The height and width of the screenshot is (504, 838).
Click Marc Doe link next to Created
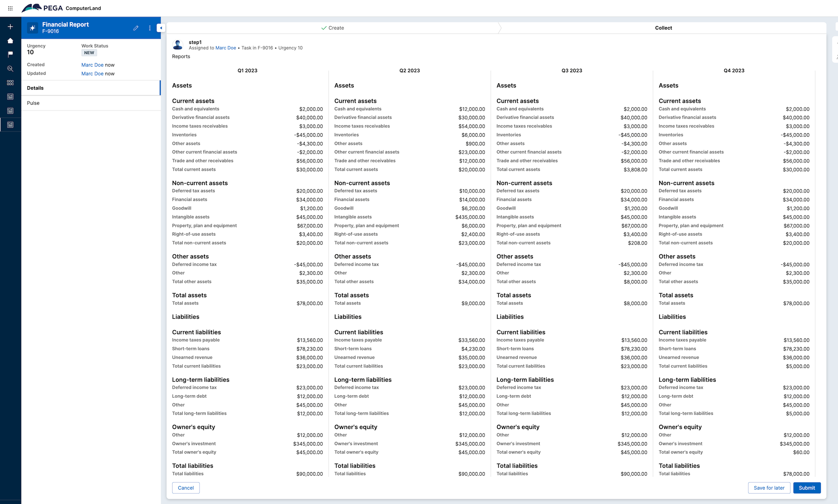pos(92,65)
